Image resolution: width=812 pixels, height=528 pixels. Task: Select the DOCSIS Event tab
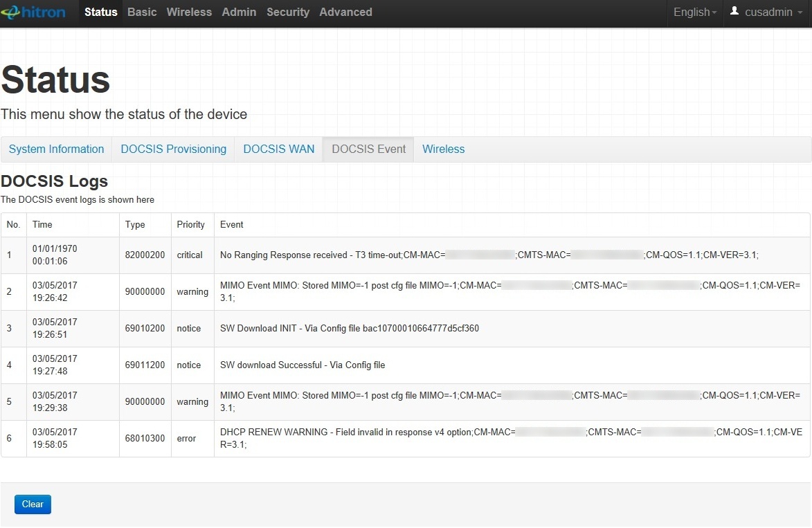368,149
